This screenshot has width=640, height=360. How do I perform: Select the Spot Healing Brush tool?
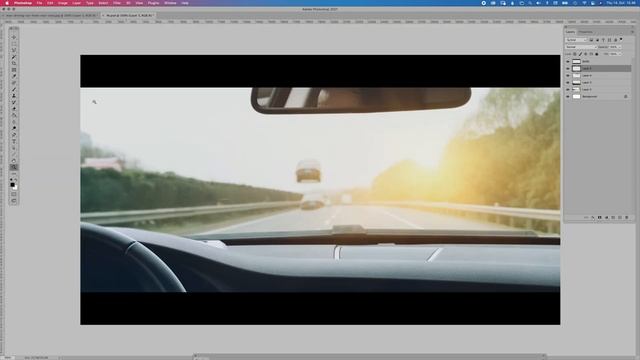point(14,82)
